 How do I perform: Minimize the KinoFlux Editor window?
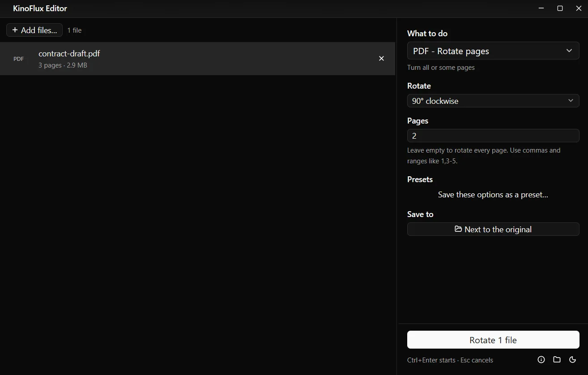(x=541, y=9)
